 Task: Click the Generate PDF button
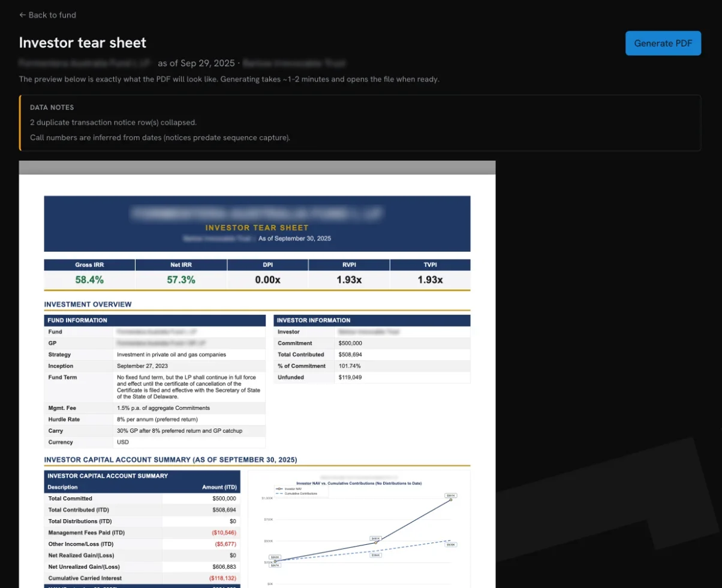pos(663,43)
